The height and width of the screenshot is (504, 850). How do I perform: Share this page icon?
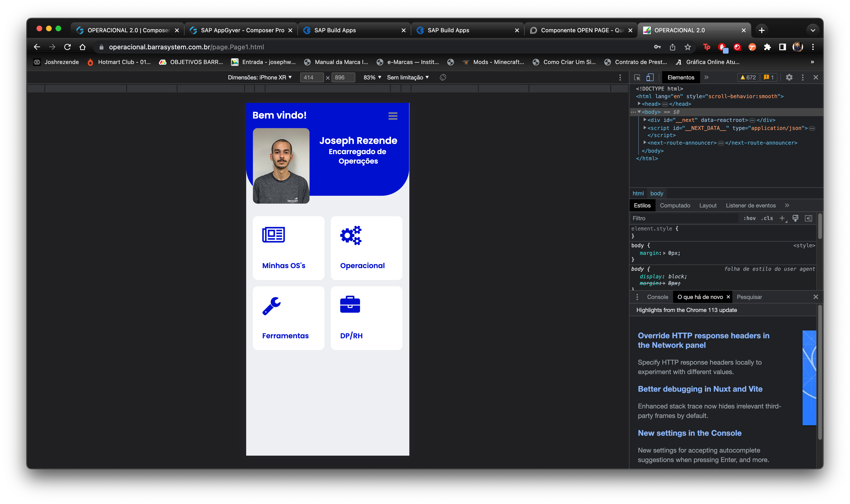click(672, 47)
